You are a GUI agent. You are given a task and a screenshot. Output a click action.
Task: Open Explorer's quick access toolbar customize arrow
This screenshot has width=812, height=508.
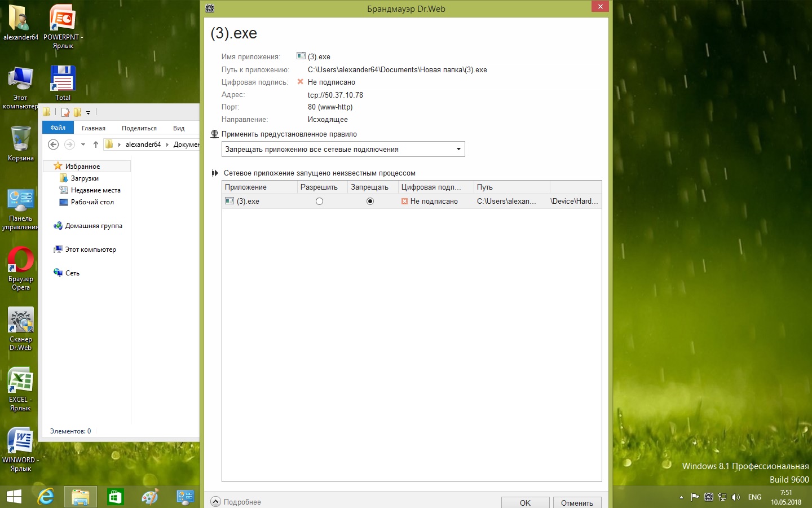89,112
